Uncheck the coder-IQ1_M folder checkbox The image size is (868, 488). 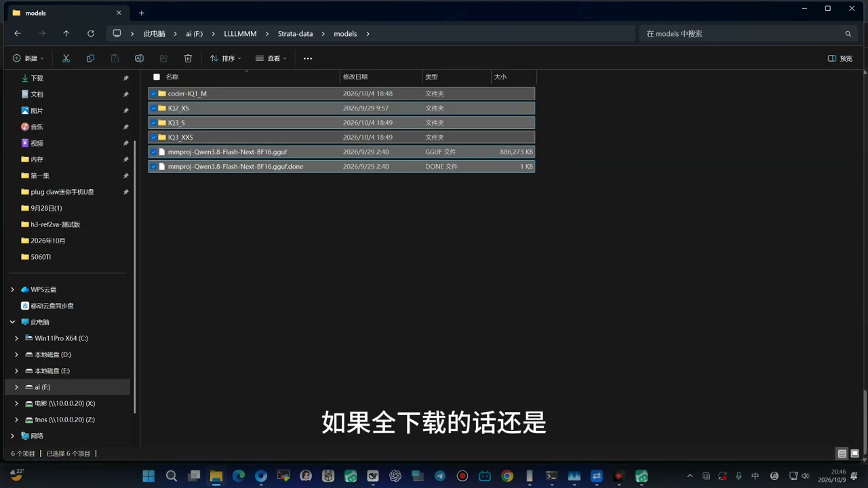coord(154,94)
